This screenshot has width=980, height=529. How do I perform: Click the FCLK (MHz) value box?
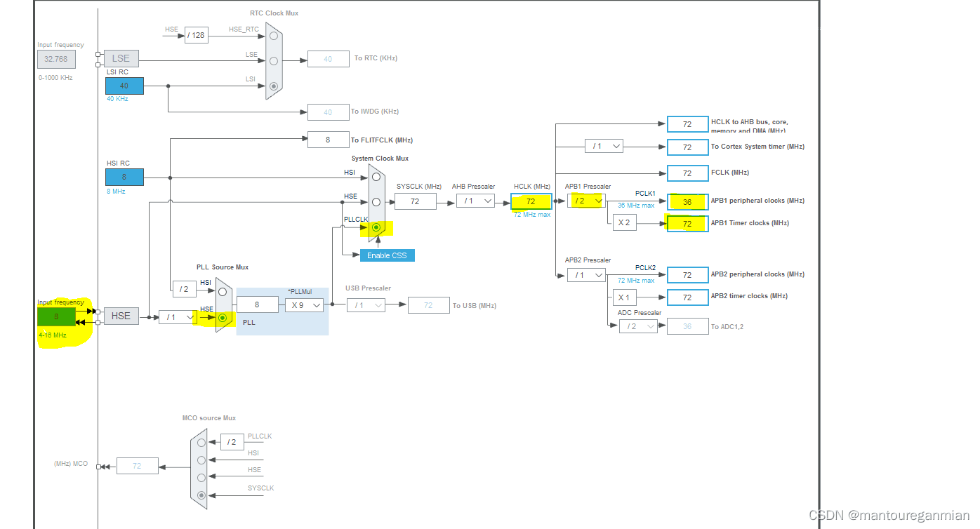tap(687, 173)
